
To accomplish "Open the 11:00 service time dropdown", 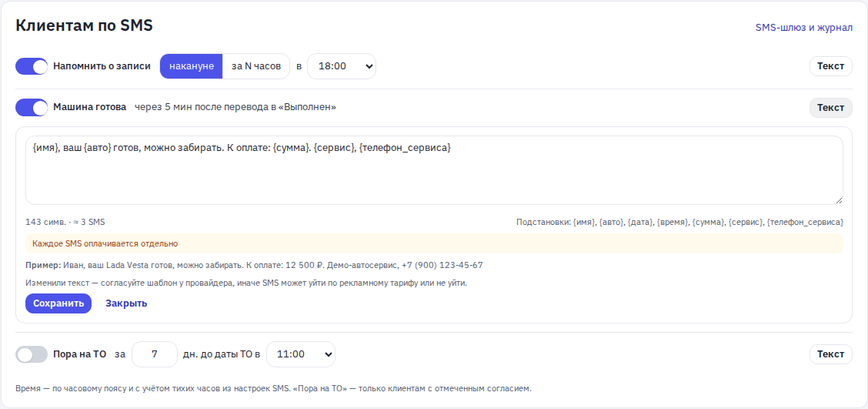I will (x=301, y=354).
